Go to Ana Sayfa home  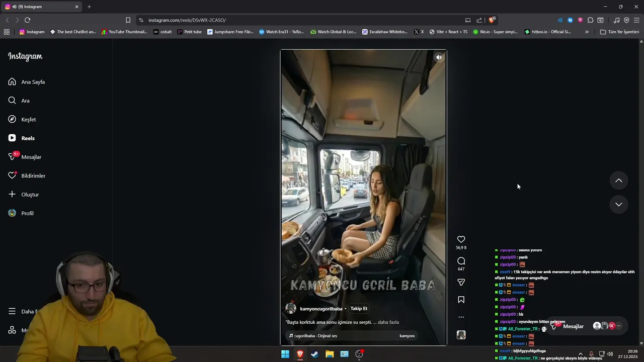point(27,82)
